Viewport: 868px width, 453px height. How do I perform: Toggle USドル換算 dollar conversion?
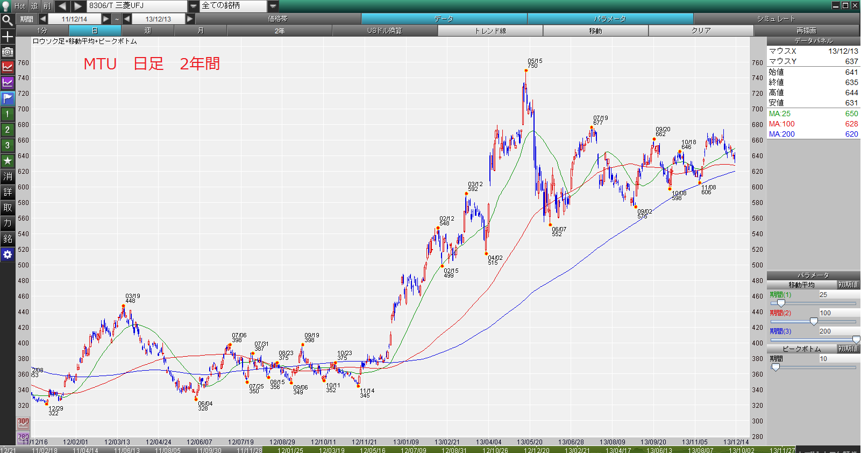(385, 31)
